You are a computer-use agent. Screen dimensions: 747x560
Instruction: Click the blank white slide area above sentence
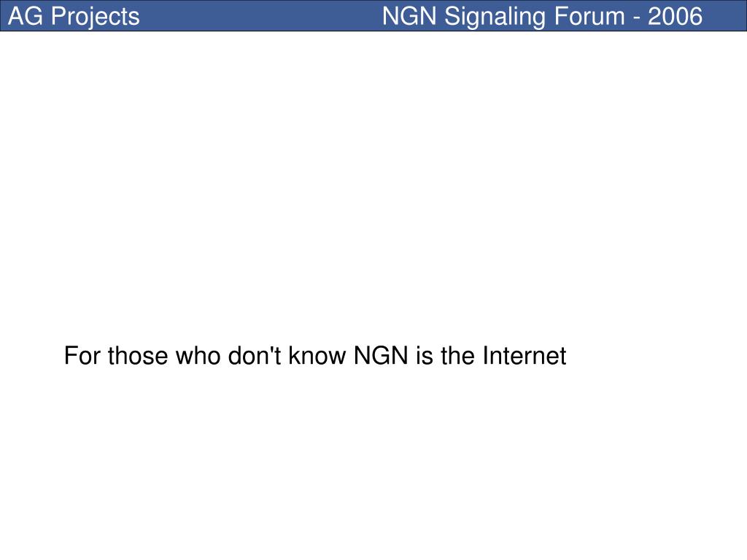point(373,186)
